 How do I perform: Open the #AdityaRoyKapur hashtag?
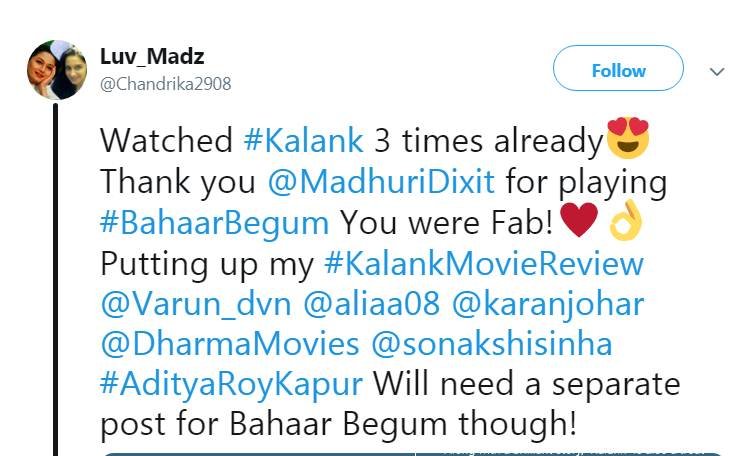click(236, 385)
